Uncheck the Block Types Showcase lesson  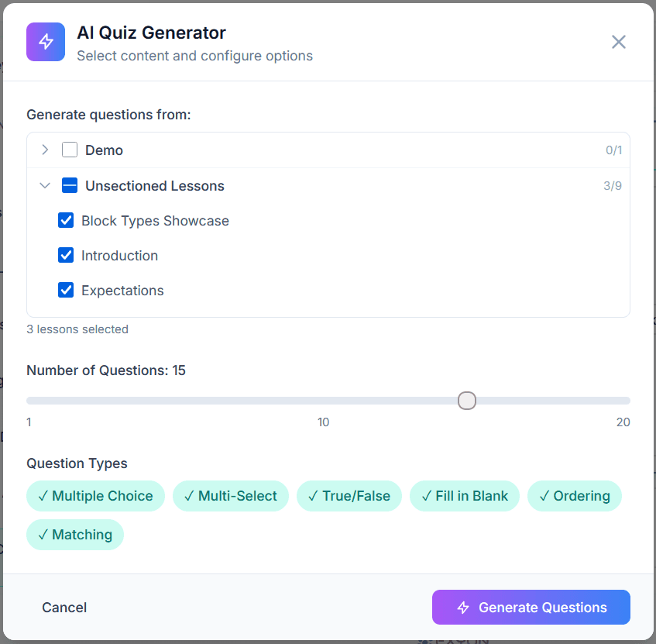66,220
